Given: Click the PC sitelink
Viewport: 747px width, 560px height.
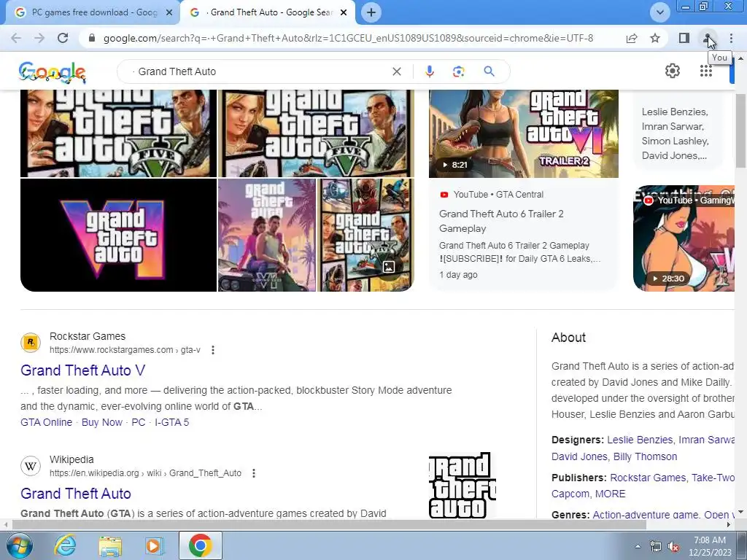Looking at the screenshot, I should tap(138, 422).
